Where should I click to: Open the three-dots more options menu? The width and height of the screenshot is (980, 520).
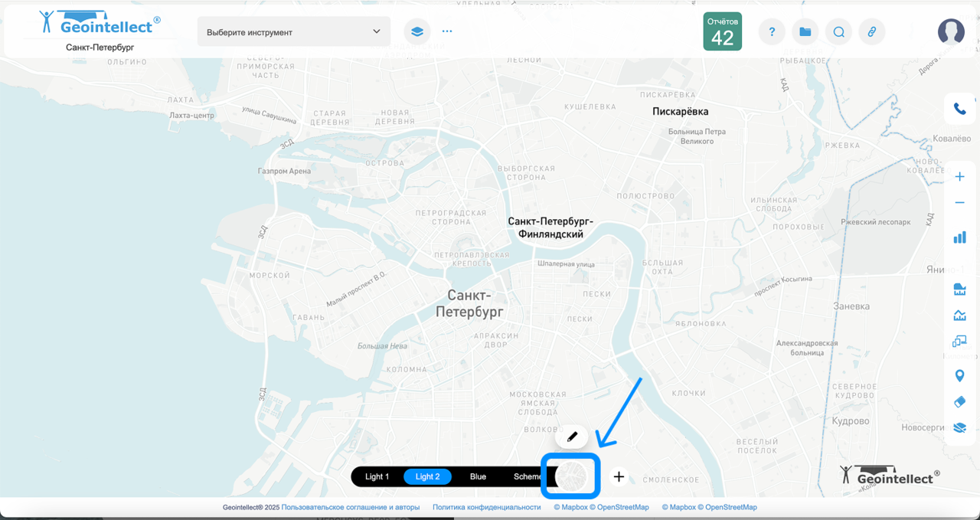(x=447, y=32)
